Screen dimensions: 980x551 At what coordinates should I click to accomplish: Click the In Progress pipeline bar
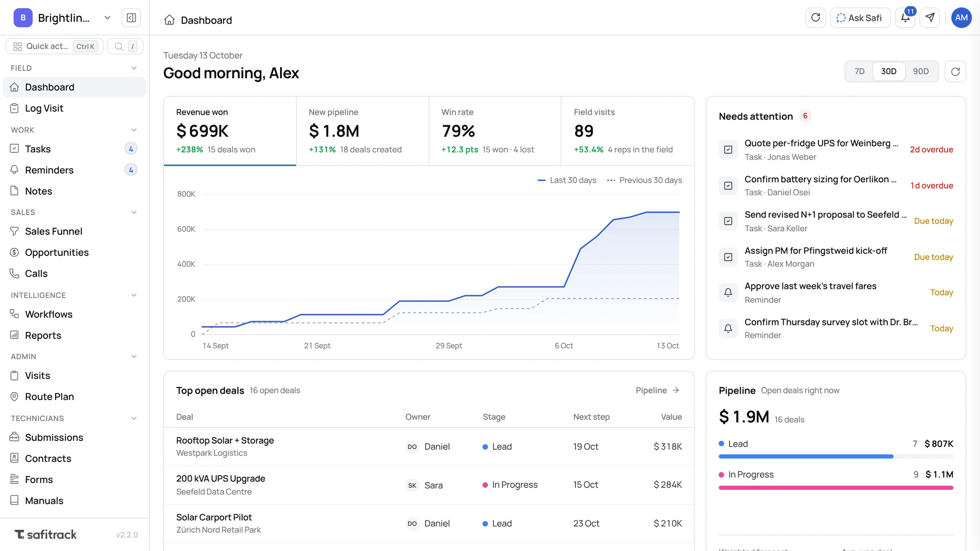835,488
